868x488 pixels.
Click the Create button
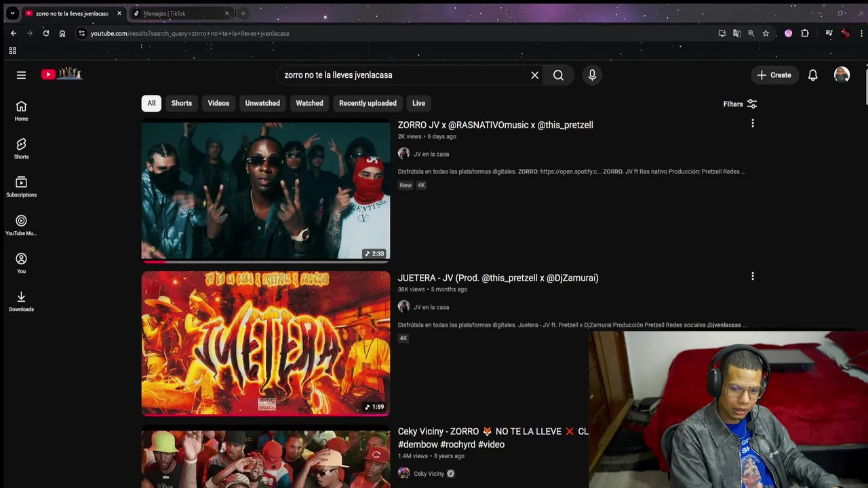click(x=774, y=75)
